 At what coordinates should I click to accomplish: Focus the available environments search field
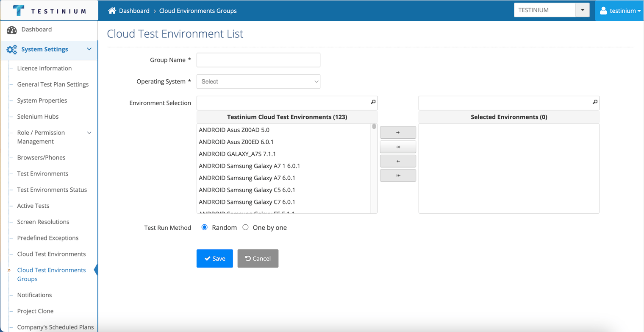pyautogui.click(x=287, y=103)
